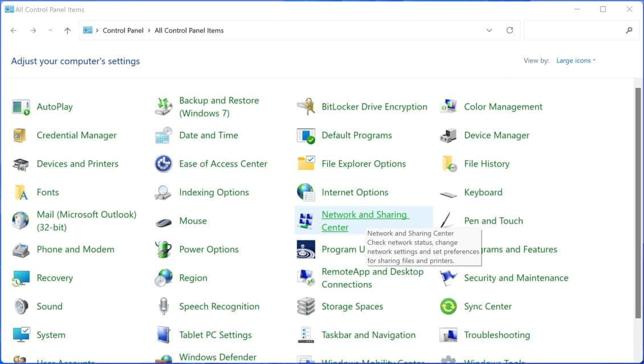Select the Control Panel breadcrumb
Viewport: 644px width, 364px height.
tap(123, 30)
